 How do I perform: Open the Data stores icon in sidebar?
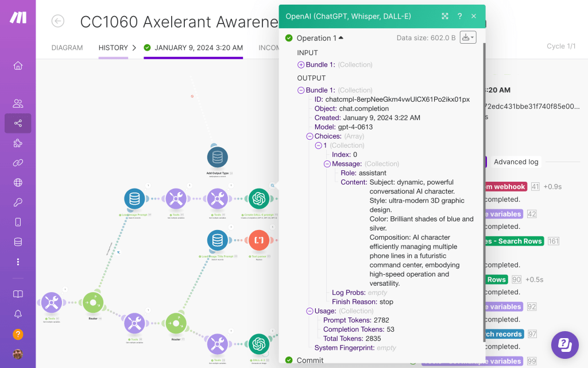coord(18,242)
